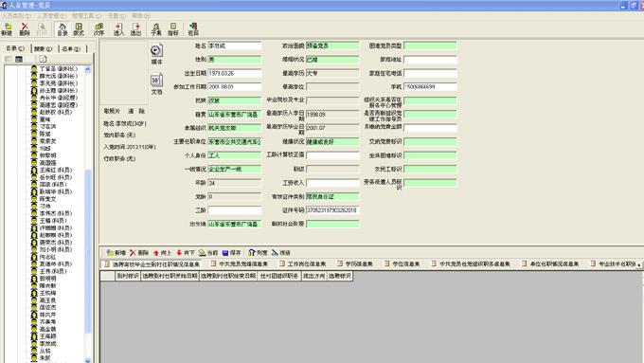
Task: Click the 版式 layout toolbar icon
Action: tap(79, 29)
